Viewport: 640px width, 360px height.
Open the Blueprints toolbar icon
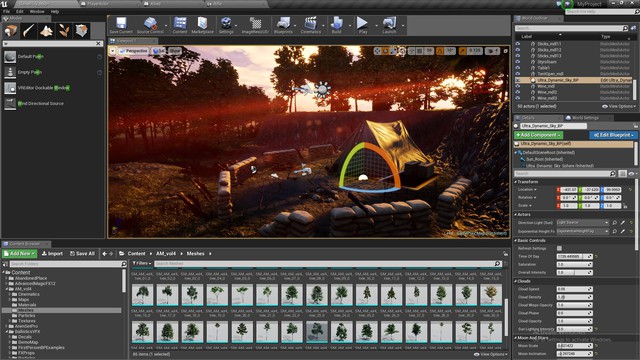coord(283,25)
